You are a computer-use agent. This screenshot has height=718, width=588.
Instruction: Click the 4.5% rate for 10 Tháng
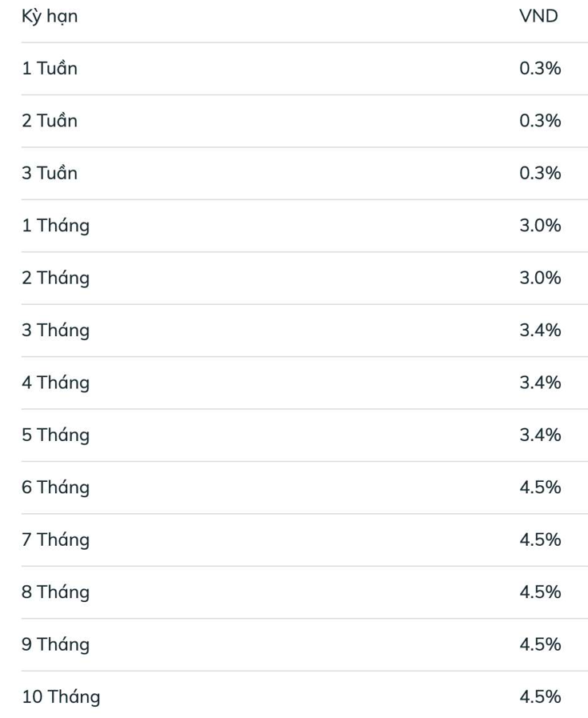coord(540,697)
